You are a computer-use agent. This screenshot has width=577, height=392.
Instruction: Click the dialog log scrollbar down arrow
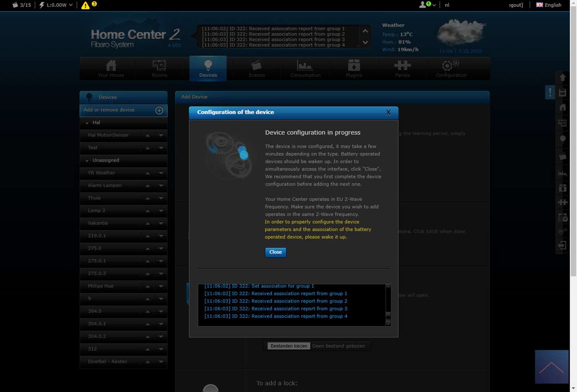[x=388, y=323]
